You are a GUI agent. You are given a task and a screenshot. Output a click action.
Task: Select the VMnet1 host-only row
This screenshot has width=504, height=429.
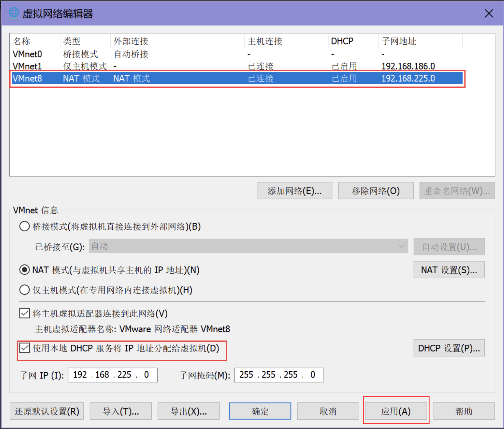[237, 66]
